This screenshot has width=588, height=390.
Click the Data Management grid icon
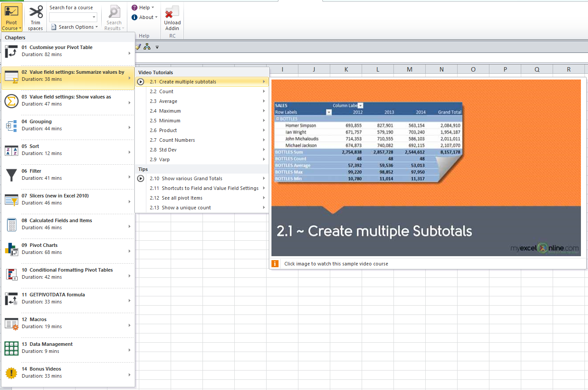[11, 348]
